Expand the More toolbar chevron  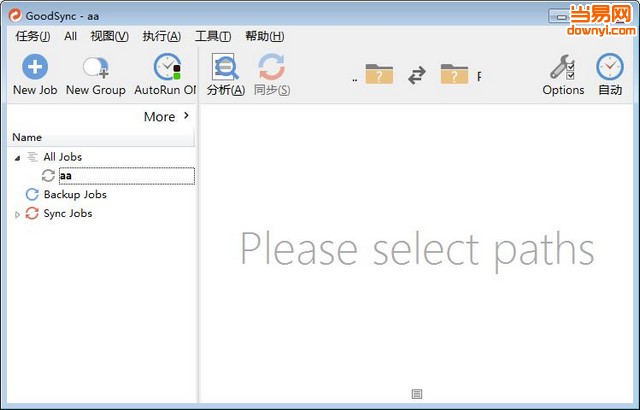tap(185, 116)
